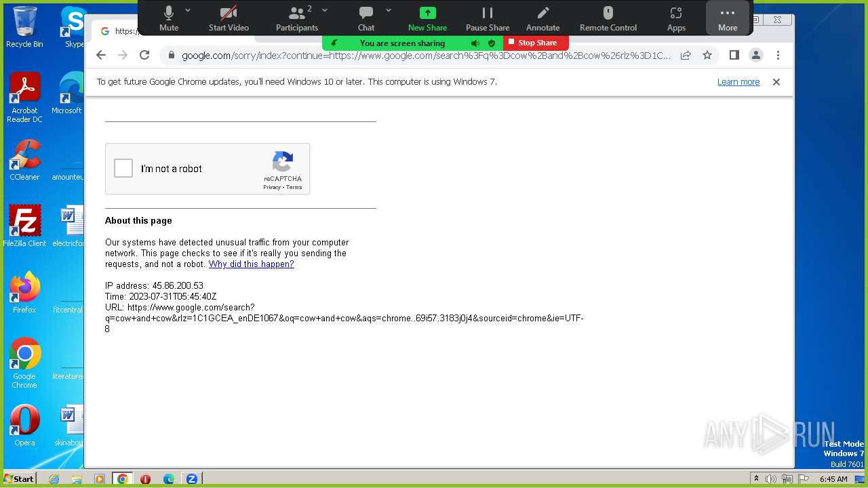Screen dimensions: 868x488
Task: Open Firefox desktop icon
Action: tap(24, 293)
